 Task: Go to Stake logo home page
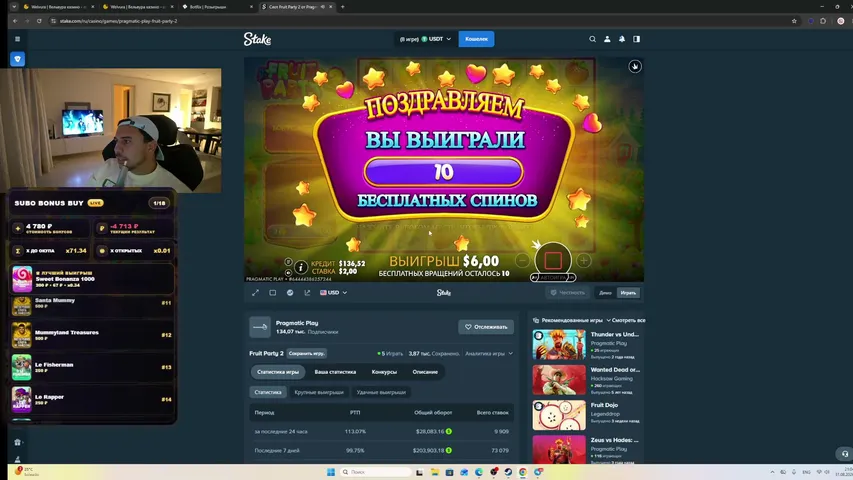tap(257, 39)
